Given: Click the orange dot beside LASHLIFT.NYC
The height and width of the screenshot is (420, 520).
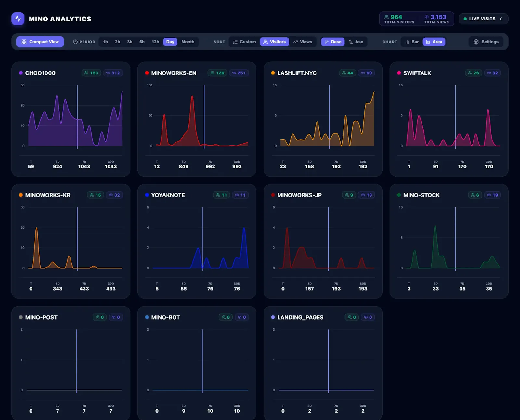Looking at the screenshot, I should coord(273,73).
